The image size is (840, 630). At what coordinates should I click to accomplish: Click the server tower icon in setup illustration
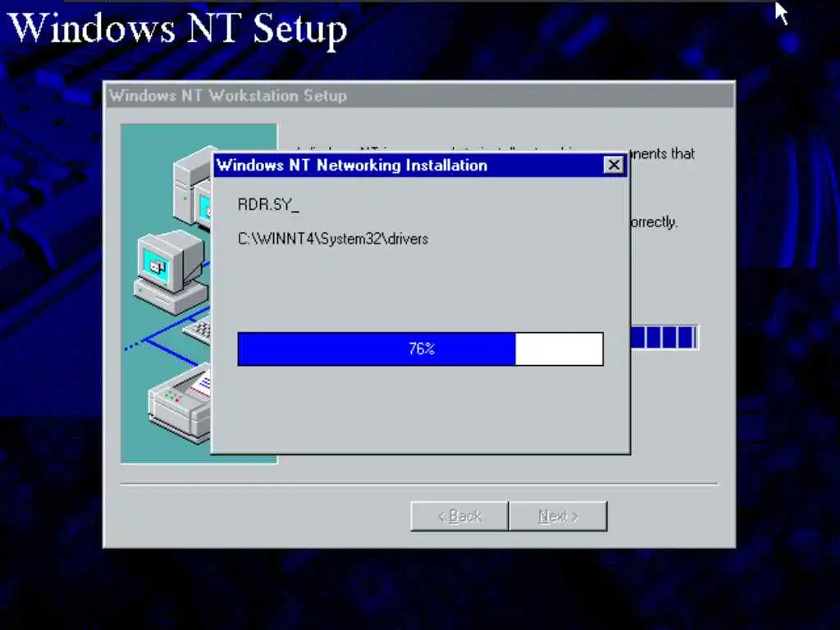(192, 185)
